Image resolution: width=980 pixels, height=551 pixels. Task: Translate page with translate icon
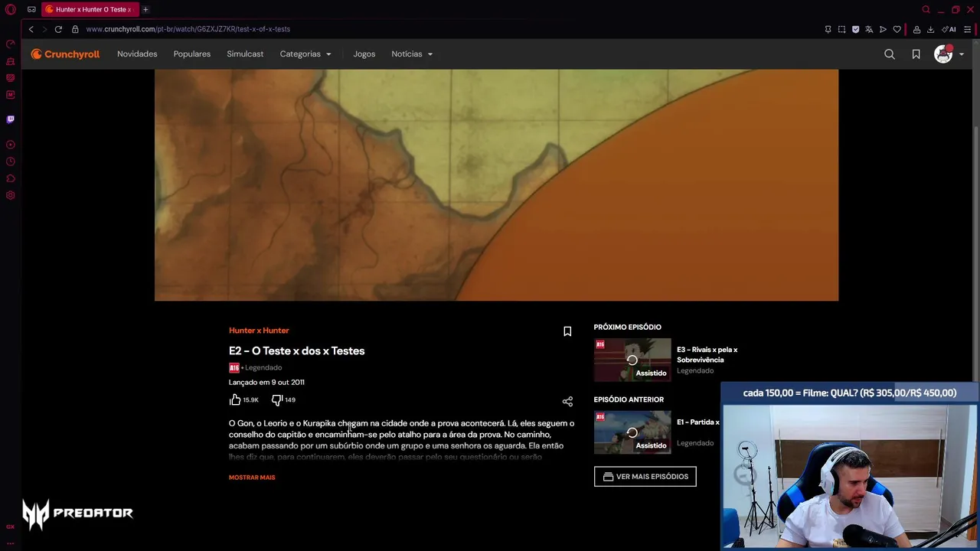[869, 29]
